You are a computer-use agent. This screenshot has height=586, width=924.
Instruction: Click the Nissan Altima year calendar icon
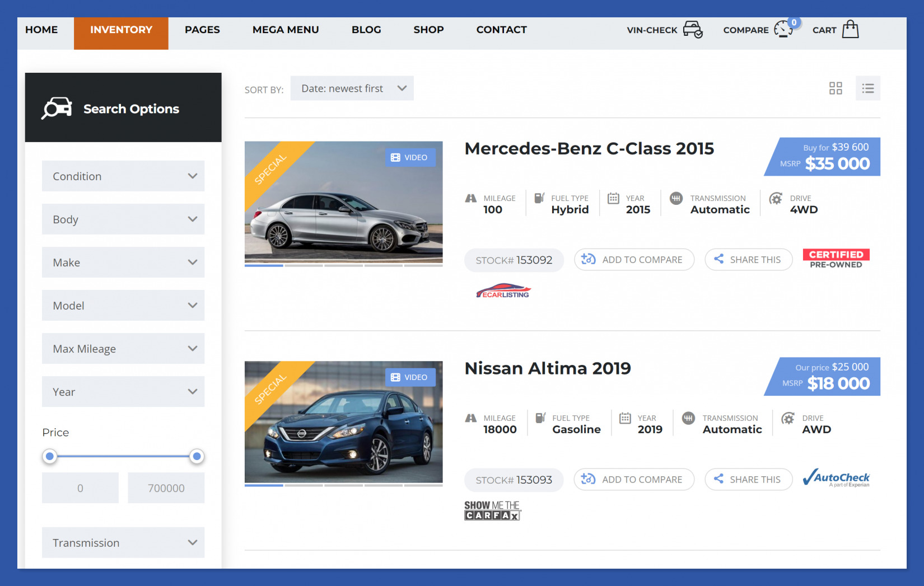tap(626, 418)
